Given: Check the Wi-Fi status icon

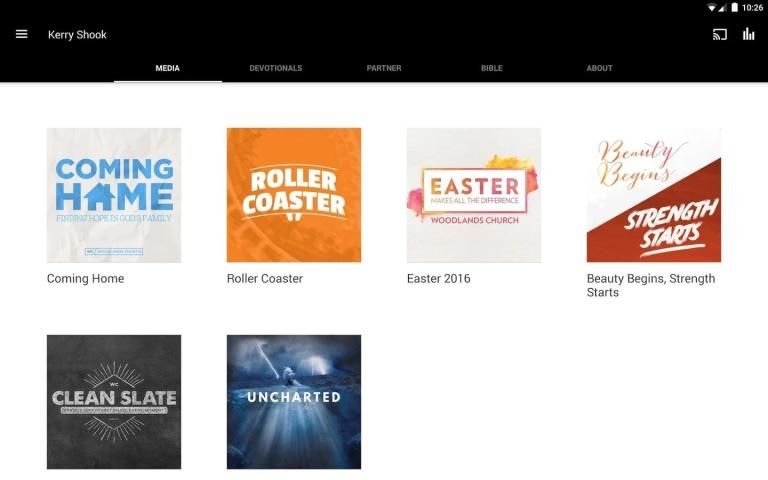Looking at the screenshot, I should [711, 7].
